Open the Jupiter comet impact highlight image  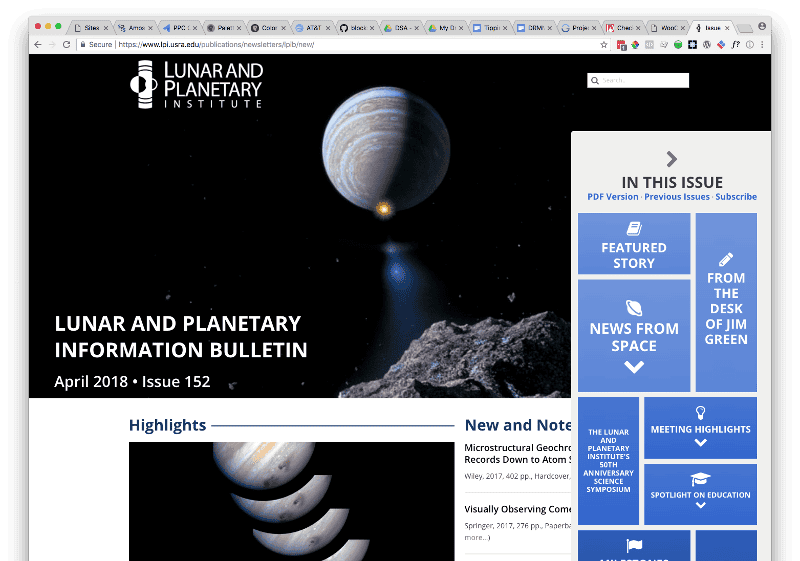click(x=291, y=501)
